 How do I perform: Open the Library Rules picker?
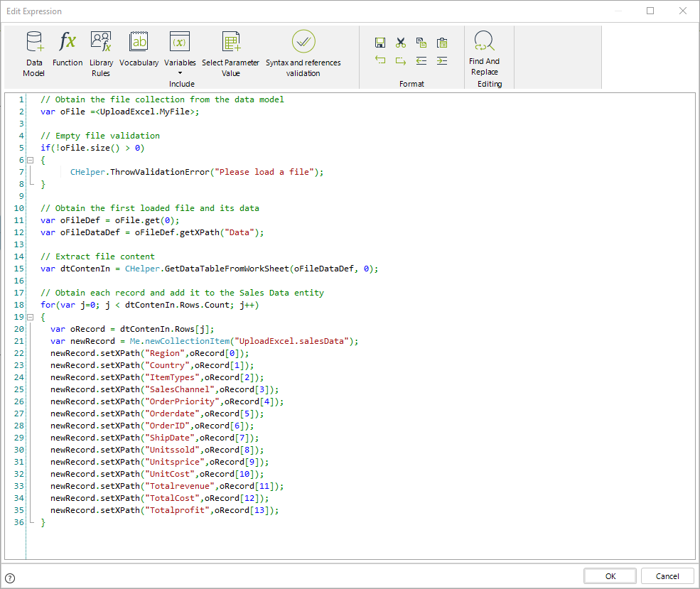tap(101, 53)
